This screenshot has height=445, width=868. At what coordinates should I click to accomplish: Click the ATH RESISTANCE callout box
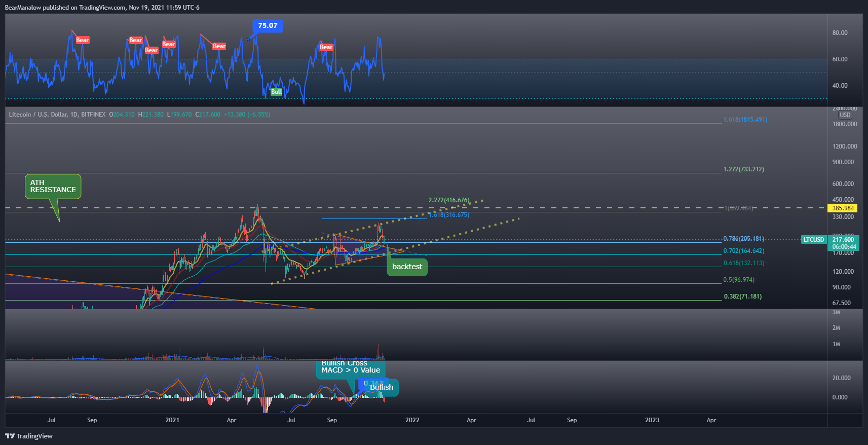[53, 186]
